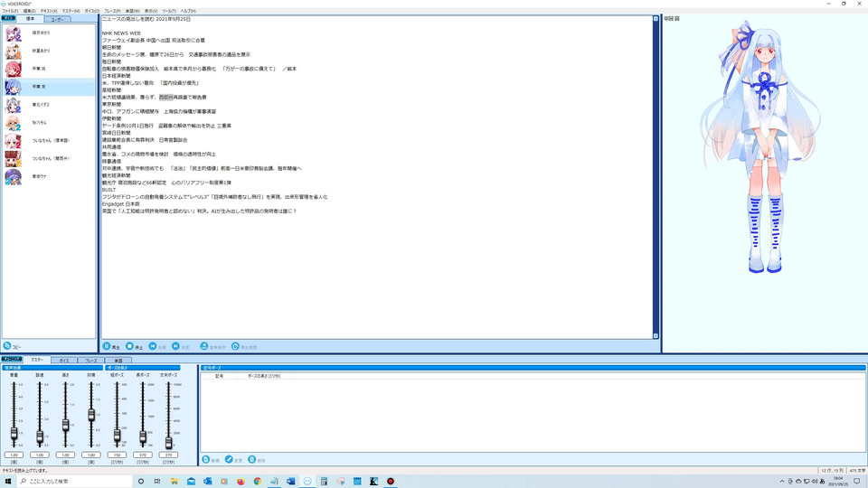Click the Engadget 日本版 line
This screenshot has width=868, height=488.
120,204
